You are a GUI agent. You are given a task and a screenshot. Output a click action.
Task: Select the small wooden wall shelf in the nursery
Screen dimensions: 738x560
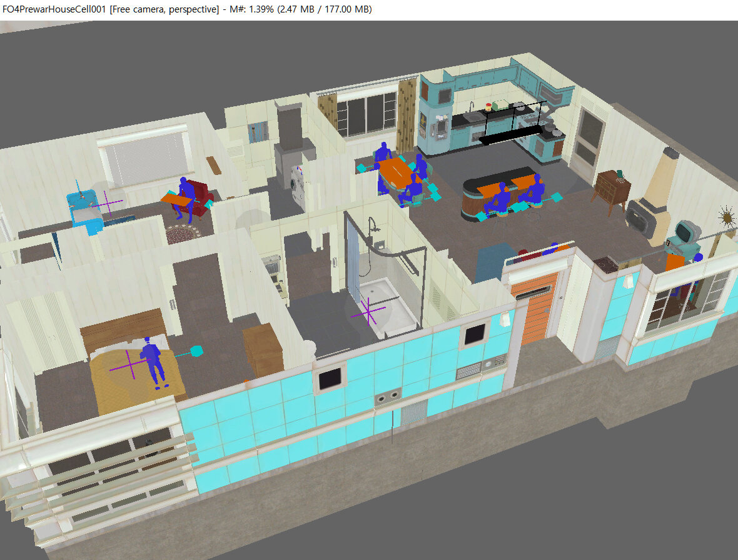pyautogui.click(x=214, y=164)
